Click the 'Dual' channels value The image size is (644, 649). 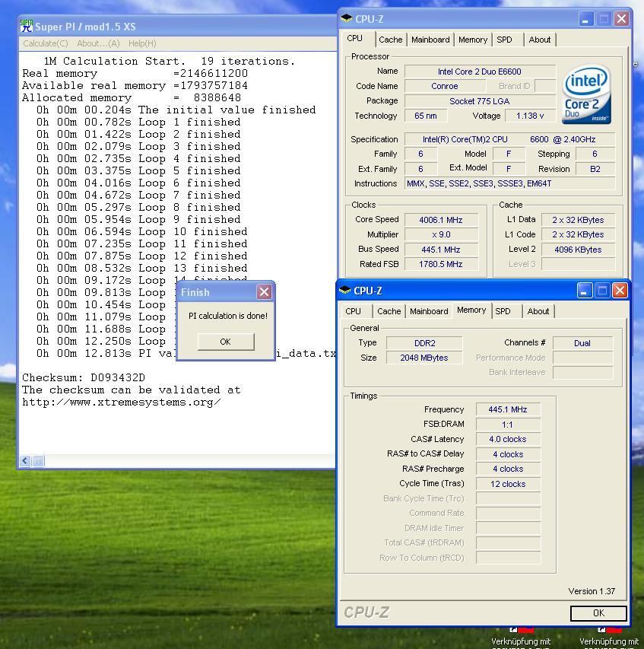[582, 343]
